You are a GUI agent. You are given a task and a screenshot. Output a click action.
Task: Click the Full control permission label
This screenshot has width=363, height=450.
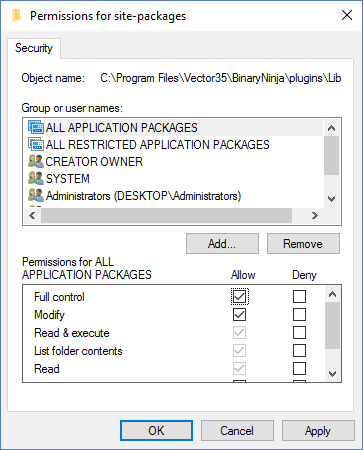(x=59, y=297)
